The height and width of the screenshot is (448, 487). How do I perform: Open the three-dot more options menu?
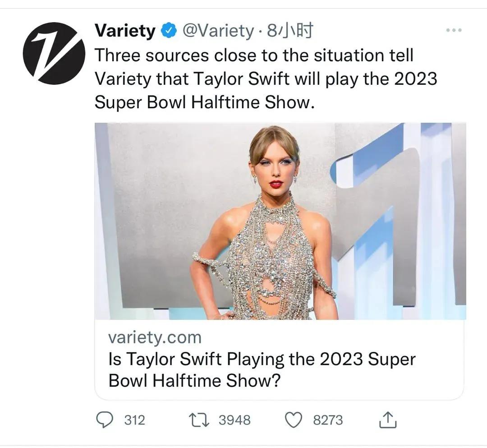point(454,30)
